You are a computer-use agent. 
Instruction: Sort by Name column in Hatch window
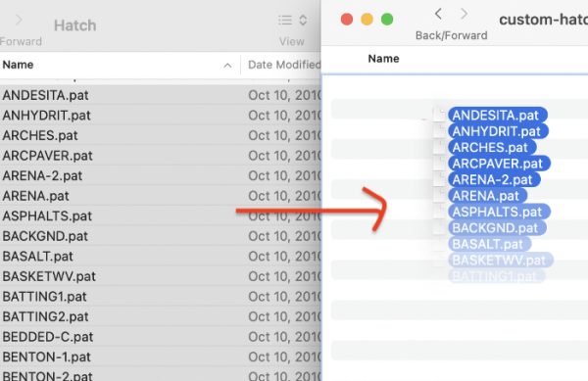click(x=18, y=65)
